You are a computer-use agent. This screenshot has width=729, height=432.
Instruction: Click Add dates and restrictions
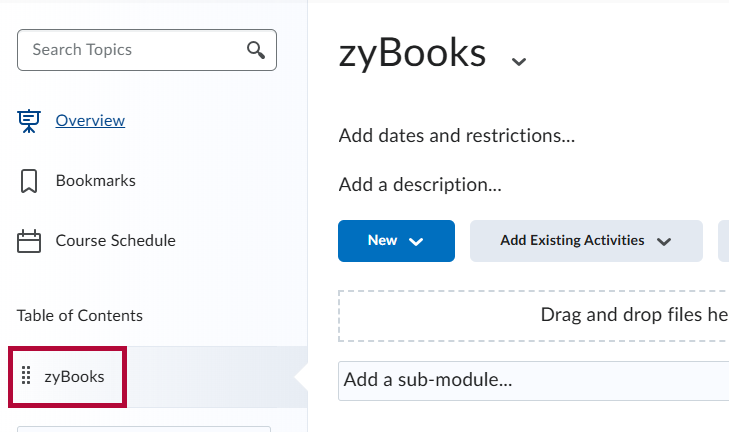click(456, 136)
